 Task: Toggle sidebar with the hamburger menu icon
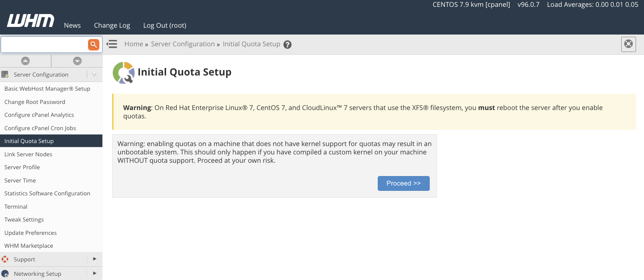coord(112,44)
